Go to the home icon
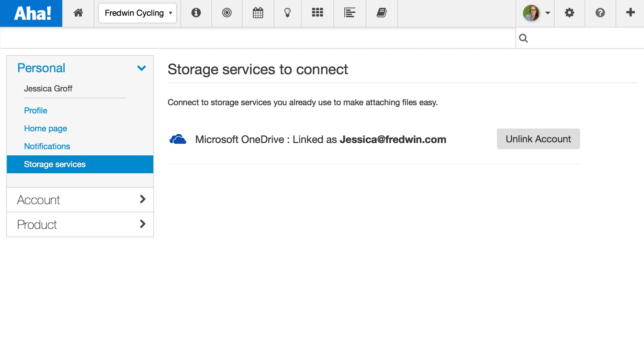Screen dimensions: 644x363 point(78,13)
